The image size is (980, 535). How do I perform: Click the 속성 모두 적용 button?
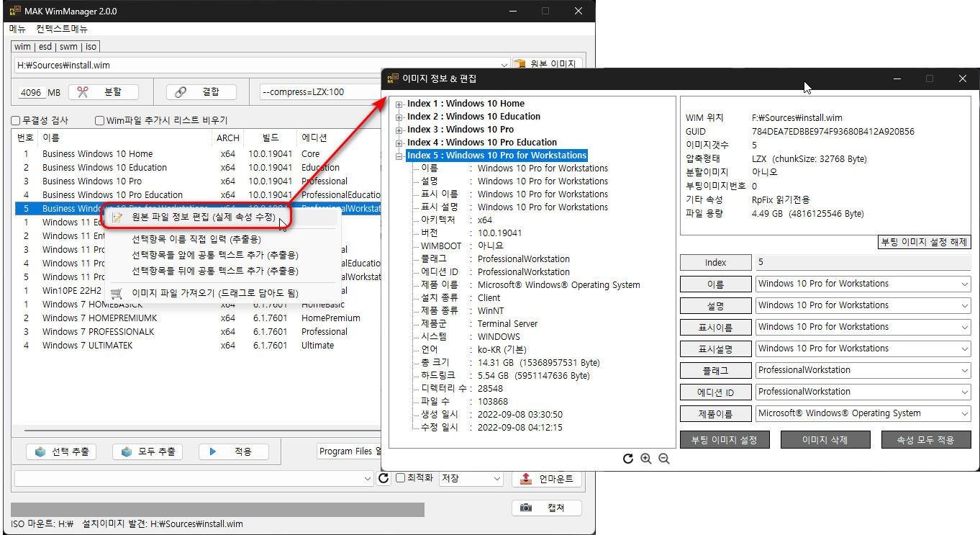point(926,439)
